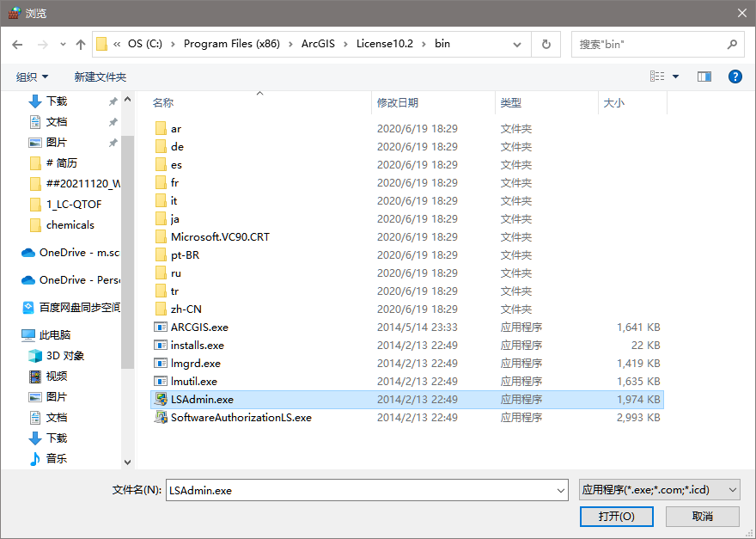
Task: Sort by 大小 column header
Action: pos(613,103)
